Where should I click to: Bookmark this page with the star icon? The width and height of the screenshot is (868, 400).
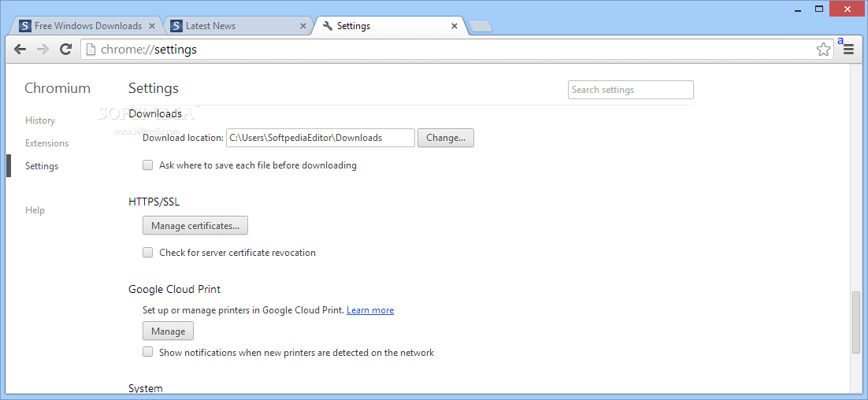tap(823, 50)
